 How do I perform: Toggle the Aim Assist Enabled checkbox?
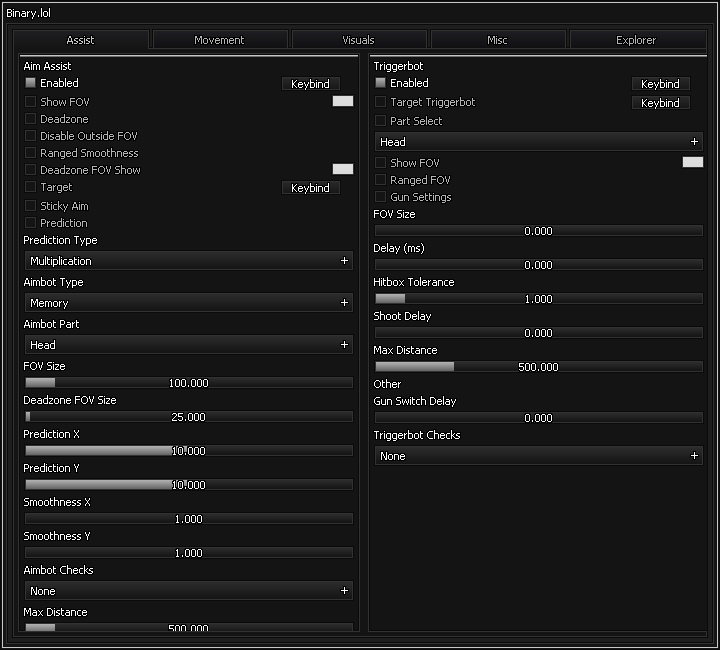tap(30, 83)
